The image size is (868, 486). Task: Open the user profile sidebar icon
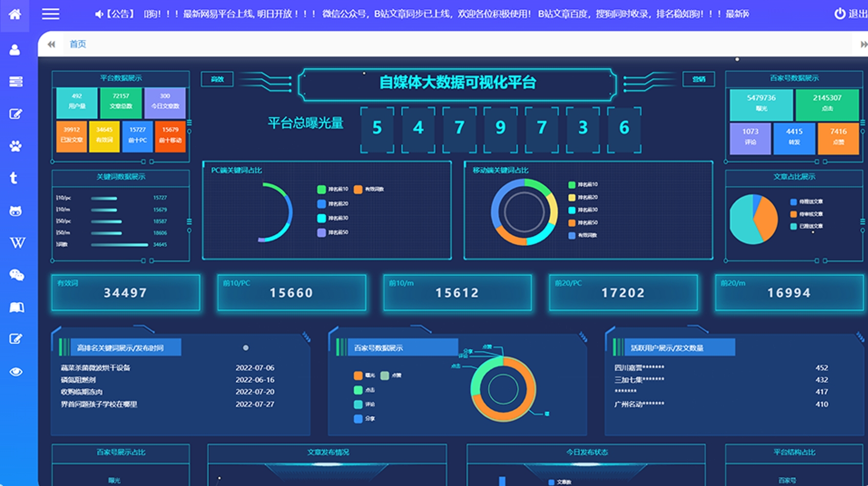[x=15, y=50]
